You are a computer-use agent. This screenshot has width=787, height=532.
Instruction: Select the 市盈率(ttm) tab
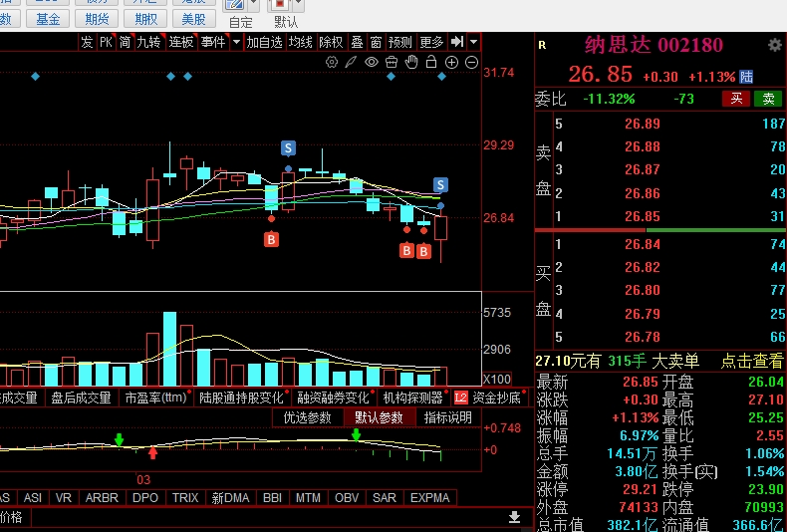coord(155,398)
